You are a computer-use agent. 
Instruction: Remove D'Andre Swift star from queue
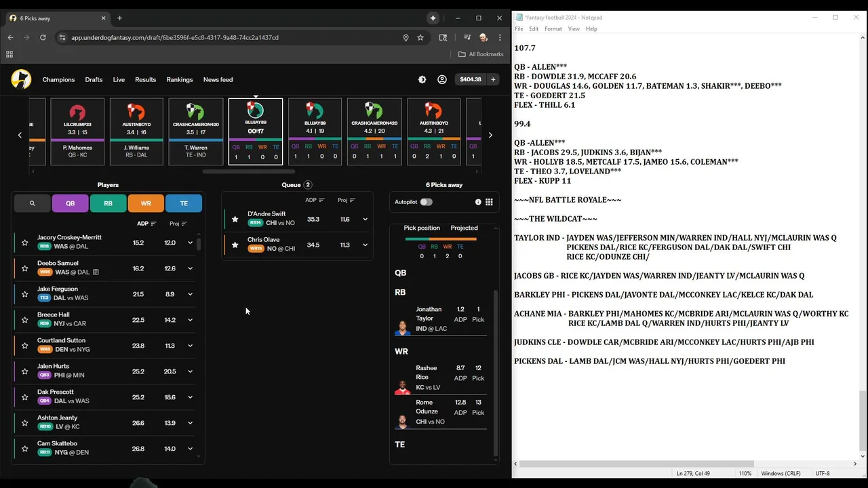235,219
